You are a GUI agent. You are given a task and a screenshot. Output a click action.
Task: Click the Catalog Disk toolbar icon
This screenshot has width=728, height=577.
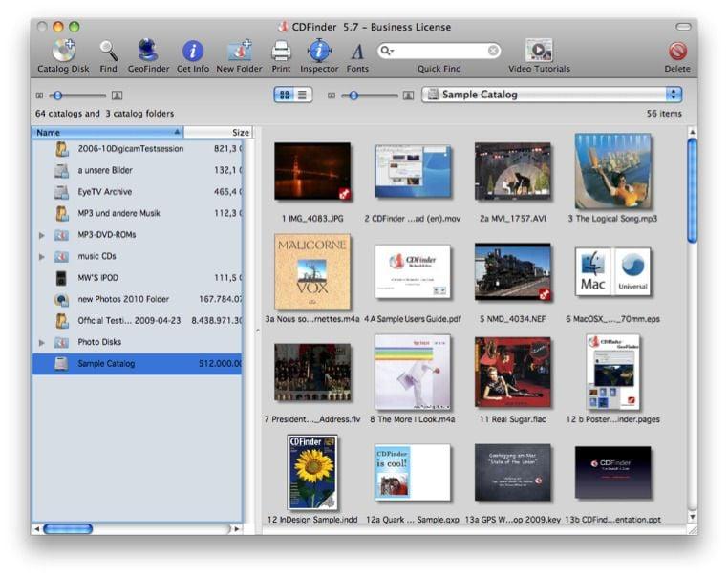[63, 50]
